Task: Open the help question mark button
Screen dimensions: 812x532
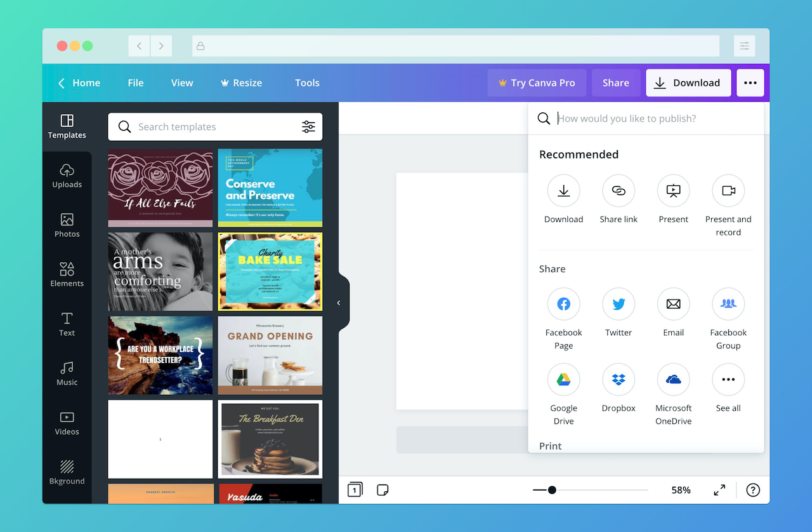Action: coord(753,490)
